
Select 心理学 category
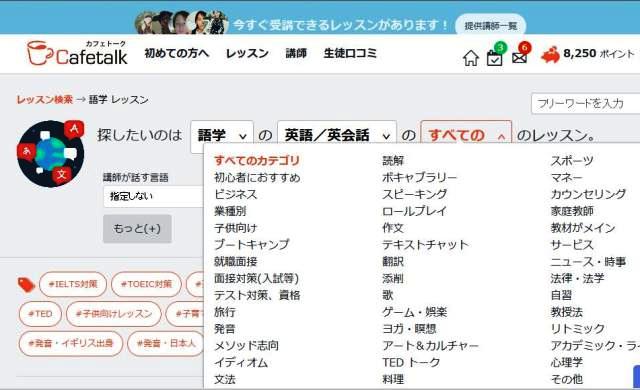[x=567, y=362]
